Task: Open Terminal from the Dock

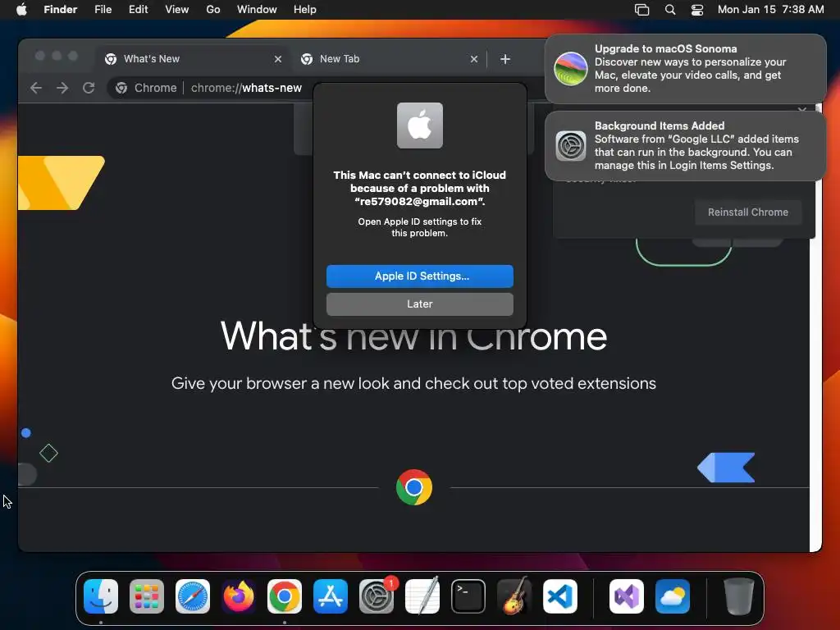Action: [x=468, y=596]
